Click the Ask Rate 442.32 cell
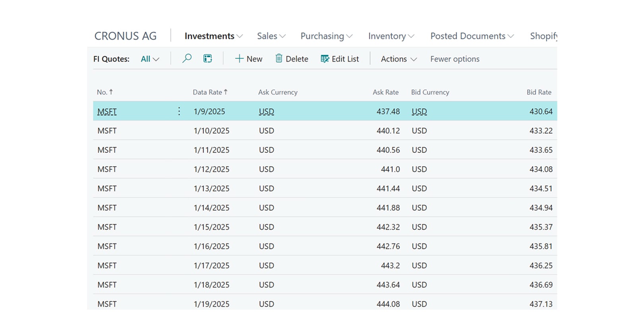This screenshot has width=644, height=334. pyautogui.click(x=388, y=227)
